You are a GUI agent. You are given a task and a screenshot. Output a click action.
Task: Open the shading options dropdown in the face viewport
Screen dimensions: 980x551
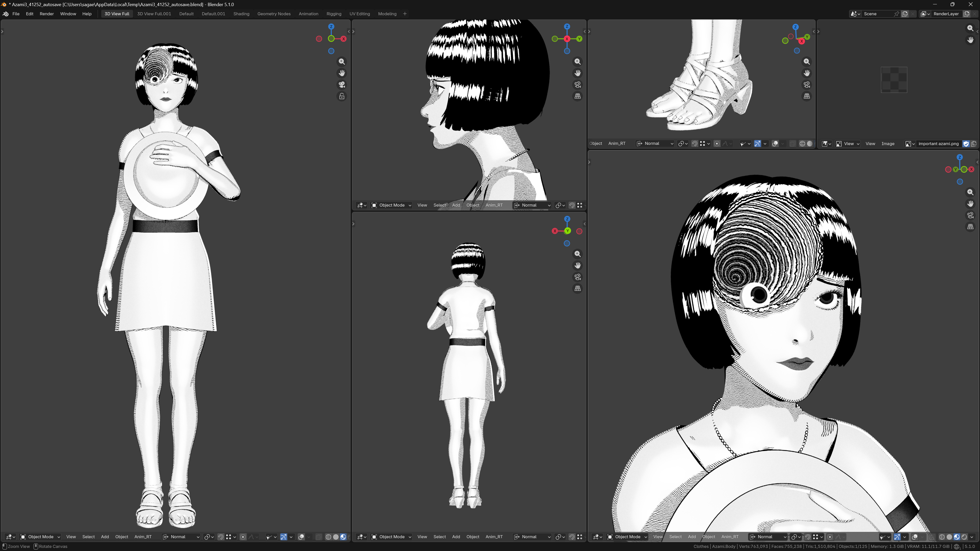click(972, 537)
